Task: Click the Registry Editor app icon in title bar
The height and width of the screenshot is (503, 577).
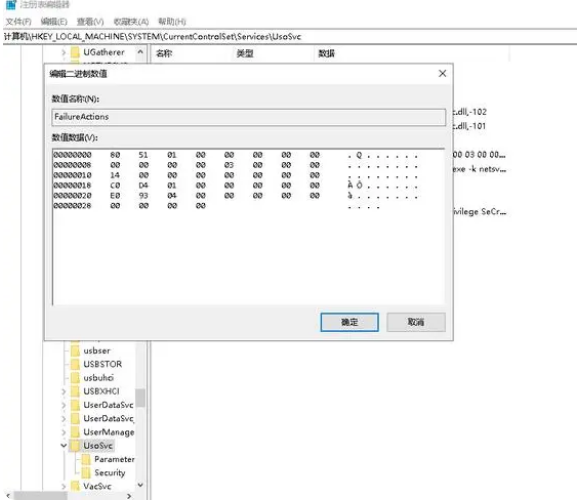Action: tap(11, 4)
